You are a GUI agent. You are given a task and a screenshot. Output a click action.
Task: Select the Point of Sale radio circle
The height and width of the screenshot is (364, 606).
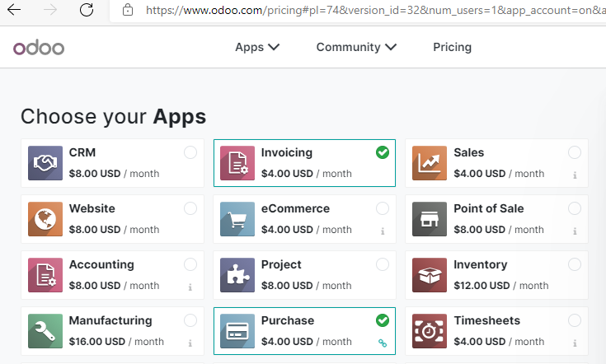[575, 208]
